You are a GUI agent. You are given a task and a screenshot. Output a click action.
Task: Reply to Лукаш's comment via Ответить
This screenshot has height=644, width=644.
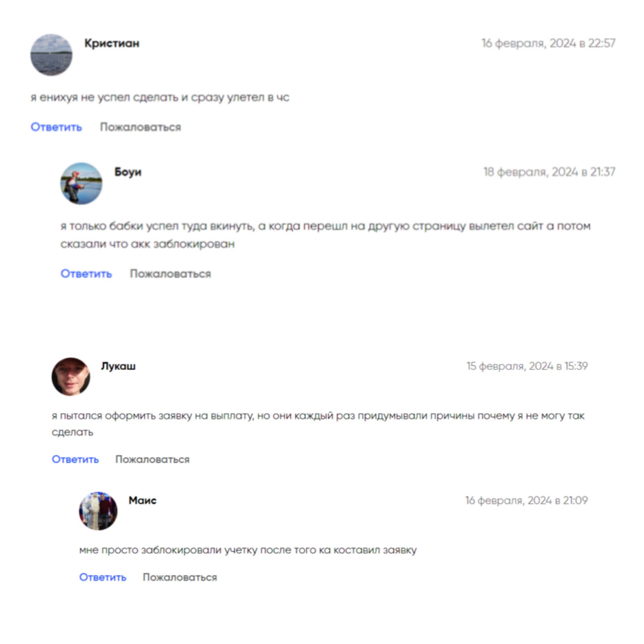click(75, 459)
